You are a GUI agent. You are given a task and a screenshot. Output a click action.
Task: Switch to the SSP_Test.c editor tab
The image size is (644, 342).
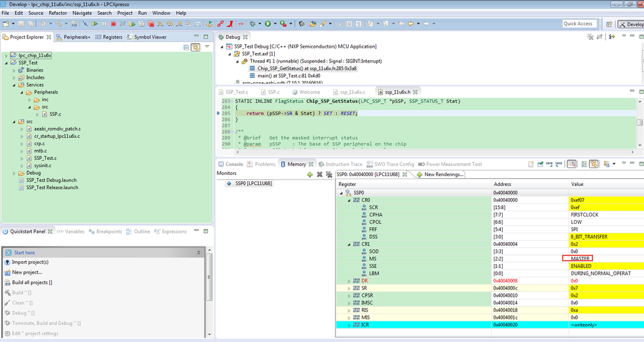pyautogui.click(x=236, y=92)
